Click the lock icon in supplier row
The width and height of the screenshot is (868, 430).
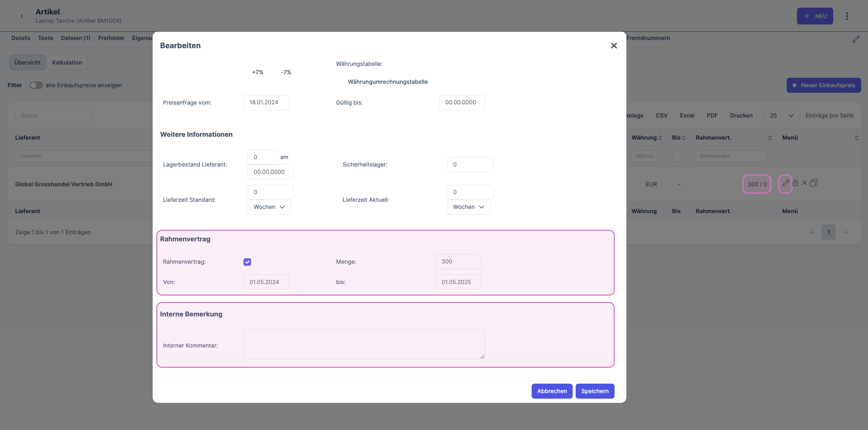[795, 183]
